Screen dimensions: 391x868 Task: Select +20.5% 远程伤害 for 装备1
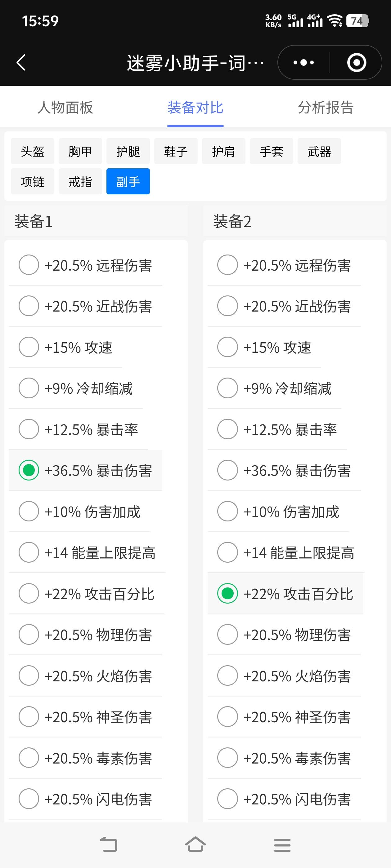[x=85, y=265]
